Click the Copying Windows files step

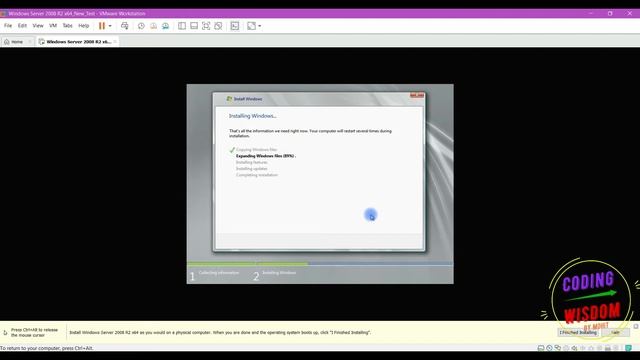click(256, 150)
